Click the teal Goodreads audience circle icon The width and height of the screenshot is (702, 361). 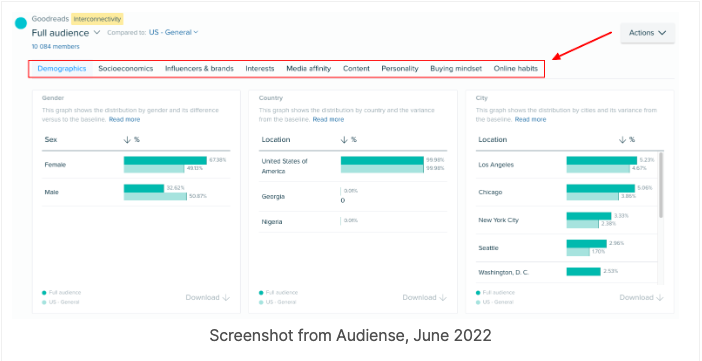(21, 23)
